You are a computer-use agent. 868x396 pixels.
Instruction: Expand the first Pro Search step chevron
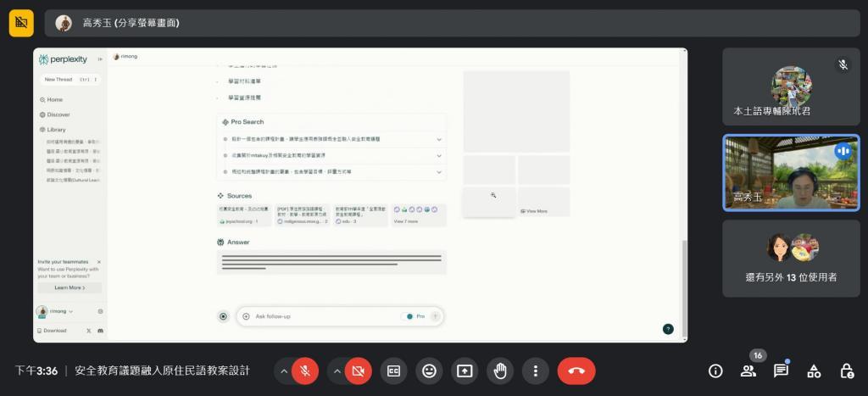[x=439, y=138]
